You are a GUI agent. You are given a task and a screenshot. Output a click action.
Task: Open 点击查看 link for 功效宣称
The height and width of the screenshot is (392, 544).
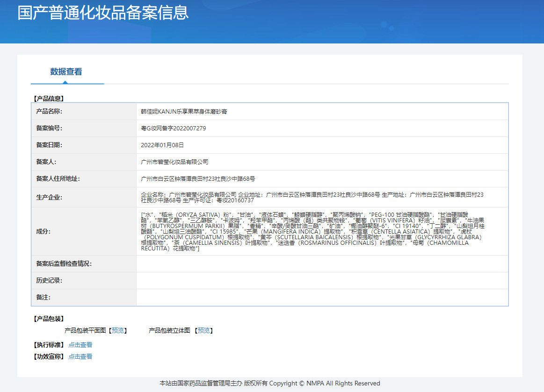[80, 356]
